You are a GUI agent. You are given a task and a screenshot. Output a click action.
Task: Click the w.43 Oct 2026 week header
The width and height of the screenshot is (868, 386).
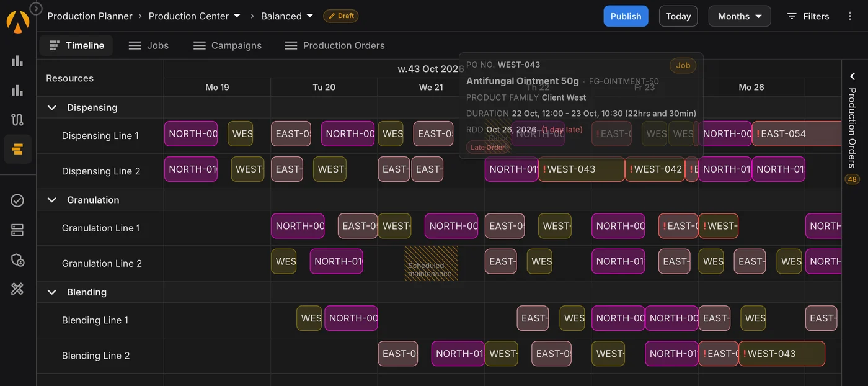click(431, 69)
